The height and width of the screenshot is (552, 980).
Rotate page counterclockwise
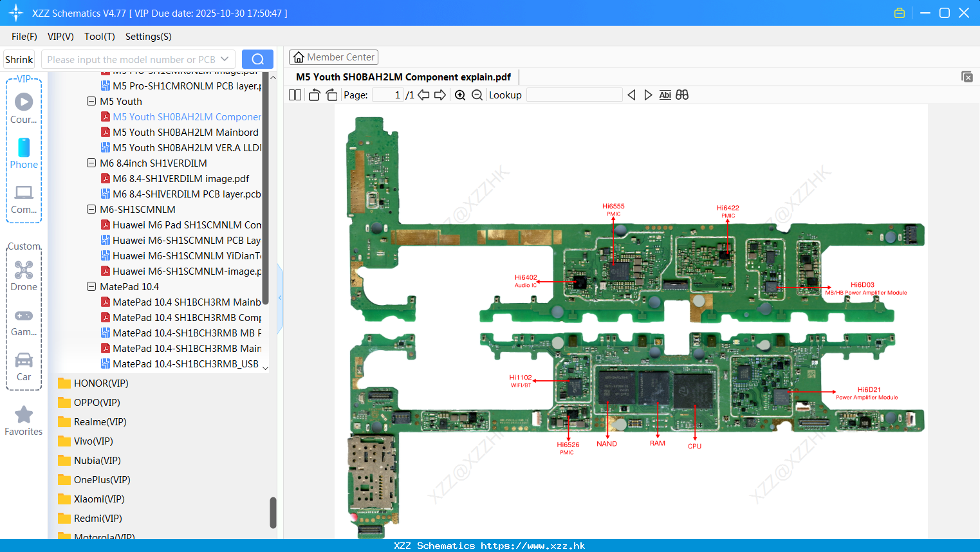click(x=314, y=95)
